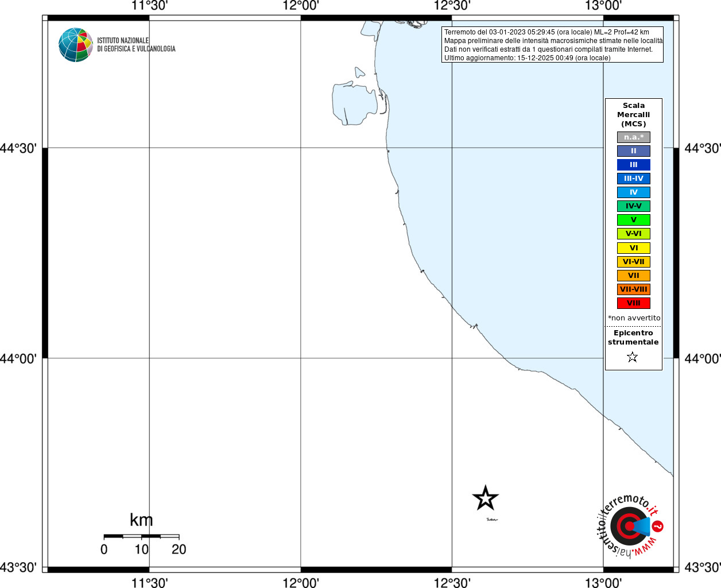This screenshot has width=721, height=588.
Task: Click the 'Scala Mercalli (MCS)' legend title
Action: coord(634,115)
